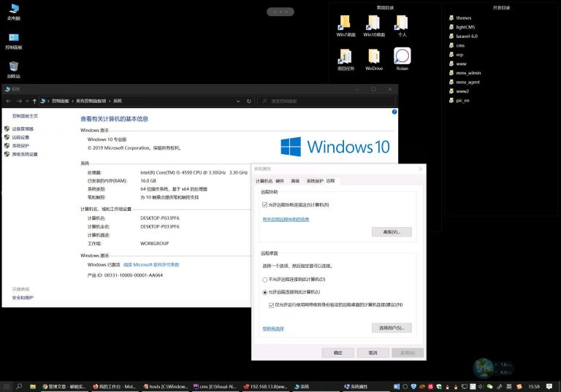Open 系统保护 link in left panel
This screenshot has height=392, width=561.
coord(20,145)
